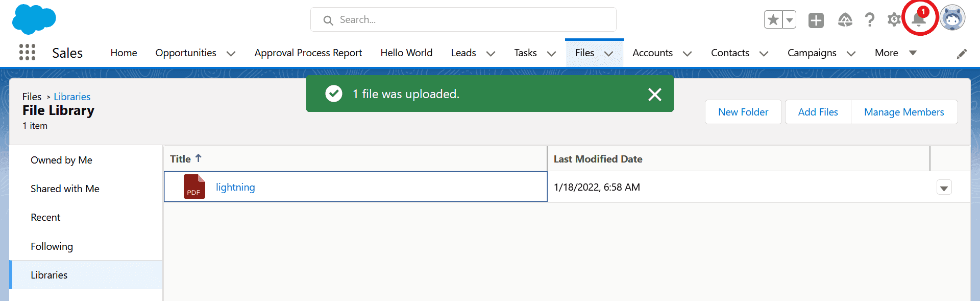Image resolution: width=980 pixels, height=301 pixels.
Task: Open row actions dropdown for lightning
Action: click(x=944, y=188)
